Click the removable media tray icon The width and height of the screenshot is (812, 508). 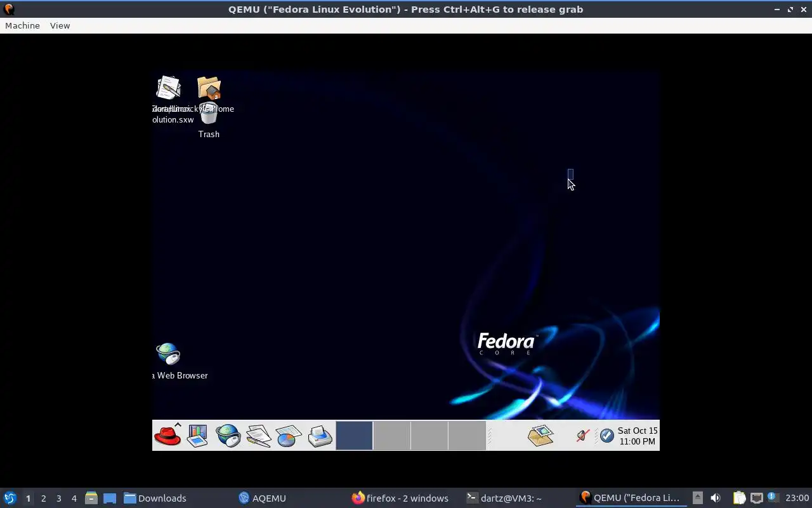697,498
